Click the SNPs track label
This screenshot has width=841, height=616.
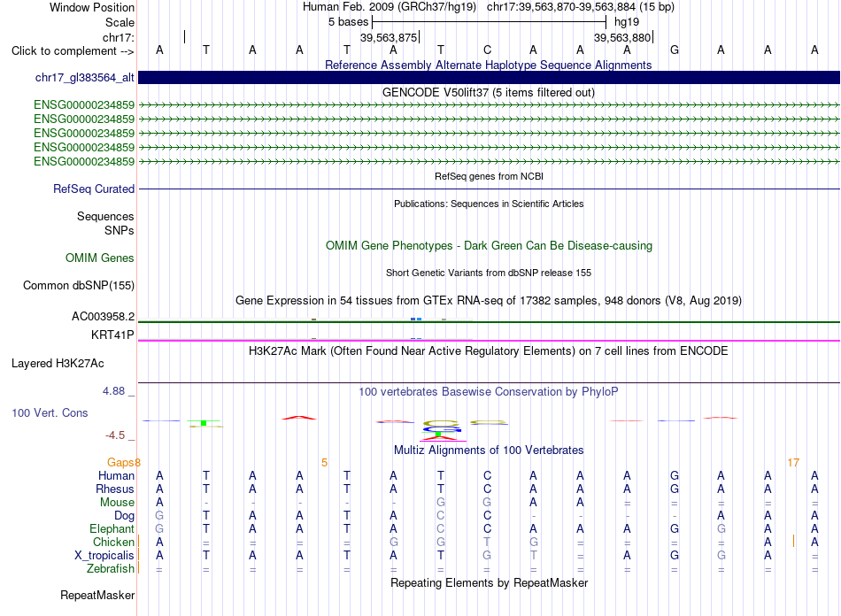pyautogui.click(x=120, y=230)
